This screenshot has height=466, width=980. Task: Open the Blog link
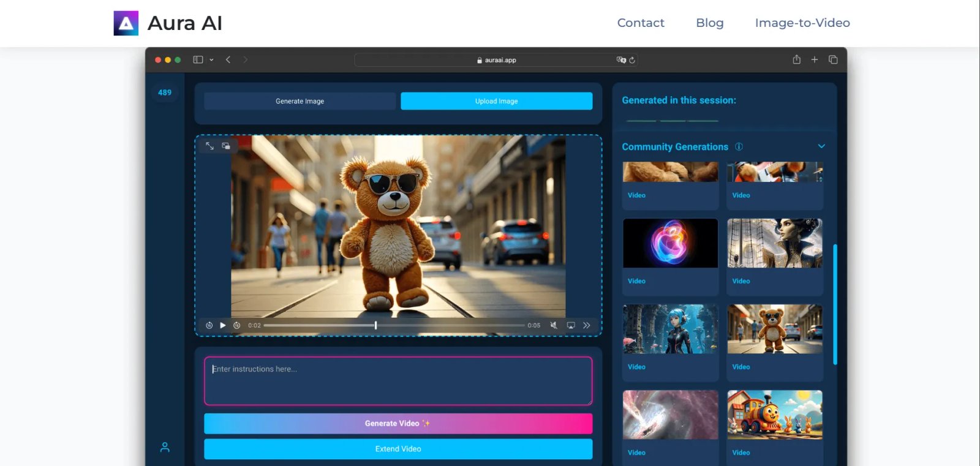(710, 23)
